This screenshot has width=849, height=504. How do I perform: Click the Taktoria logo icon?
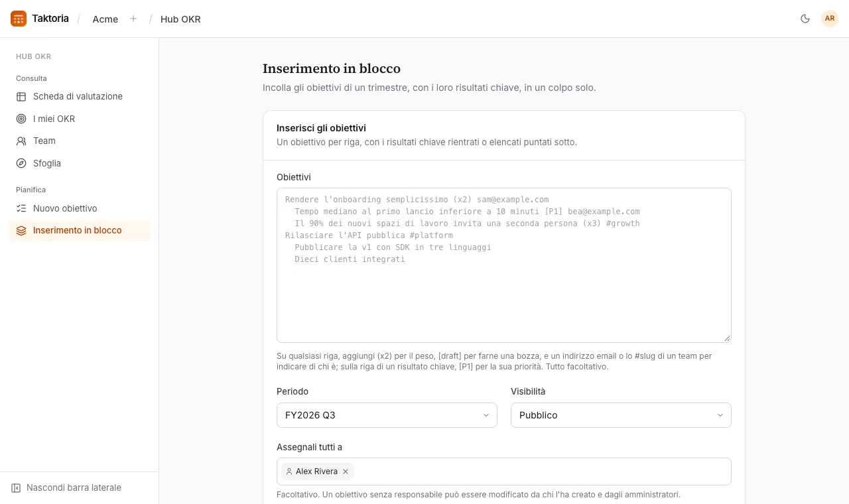coord(19,19)
